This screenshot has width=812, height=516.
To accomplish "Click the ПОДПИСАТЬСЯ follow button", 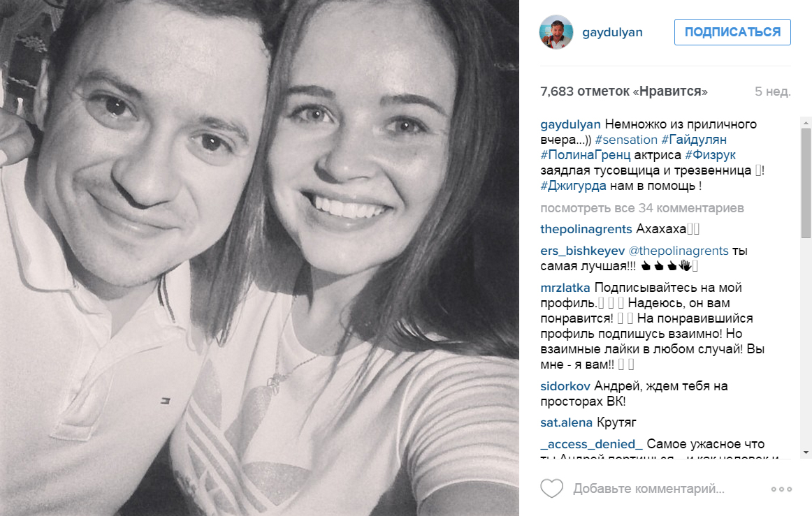I will [732, 32].
